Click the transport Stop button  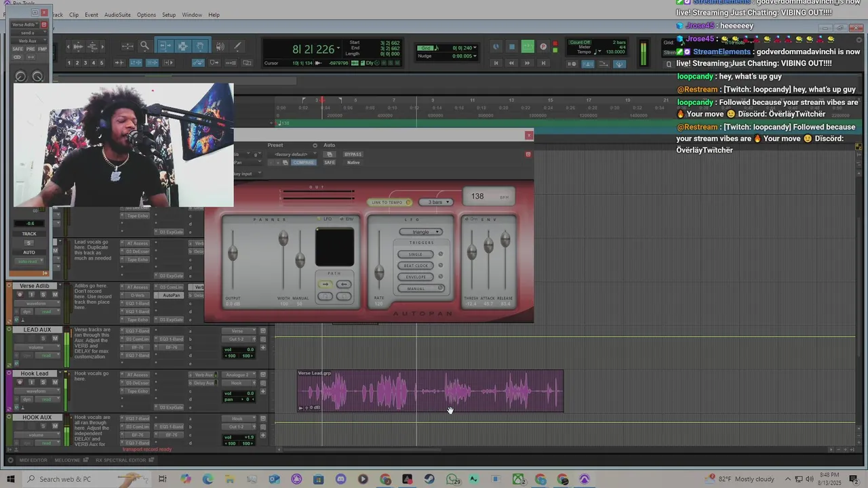512,47
